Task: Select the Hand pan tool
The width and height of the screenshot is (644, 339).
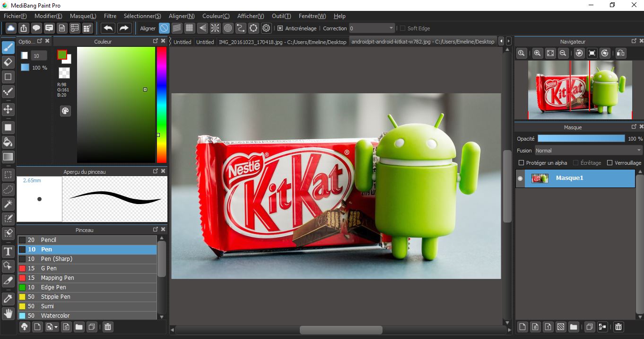Action: (8, 313)
